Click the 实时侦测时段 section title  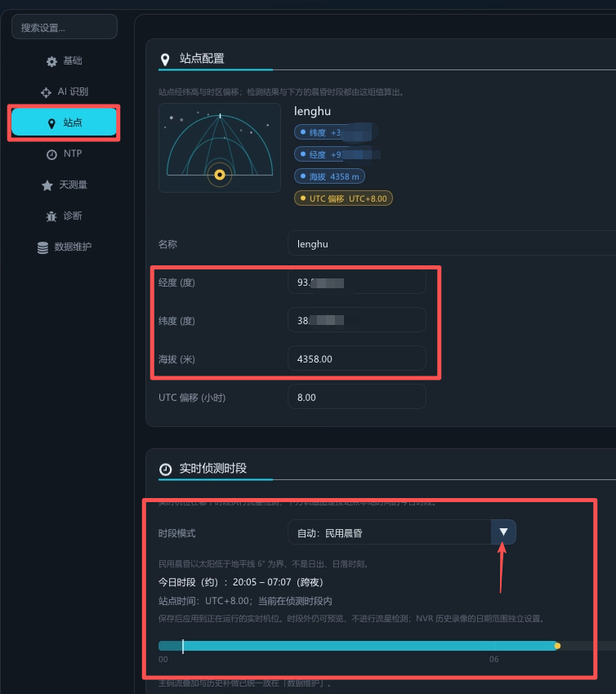click(213, 469)
